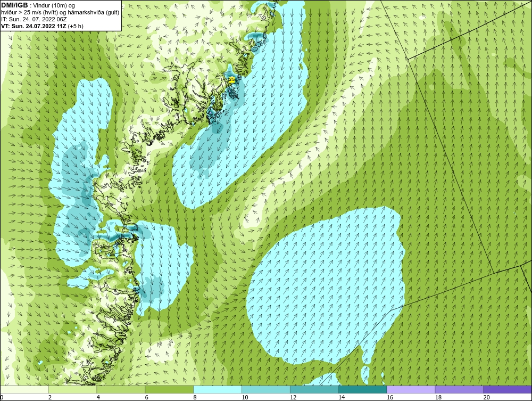This screenshot has height=401, width=532.
Task: Click the yellow 25 gust marker
Action: point(232,79)
